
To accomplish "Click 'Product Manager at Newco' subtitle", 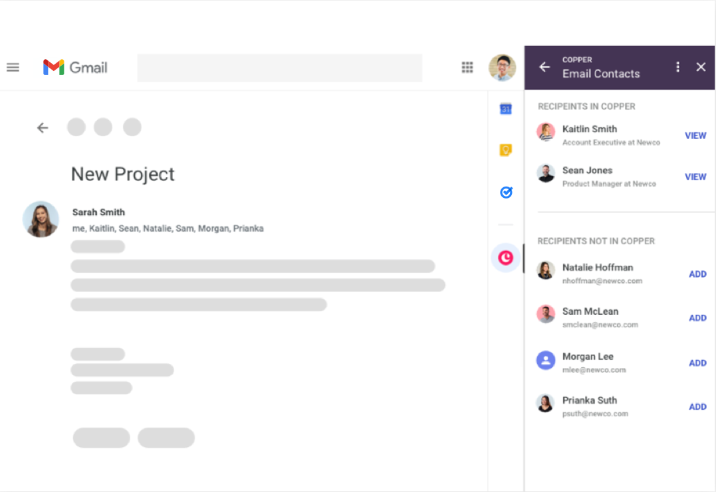I will [609, 184].
